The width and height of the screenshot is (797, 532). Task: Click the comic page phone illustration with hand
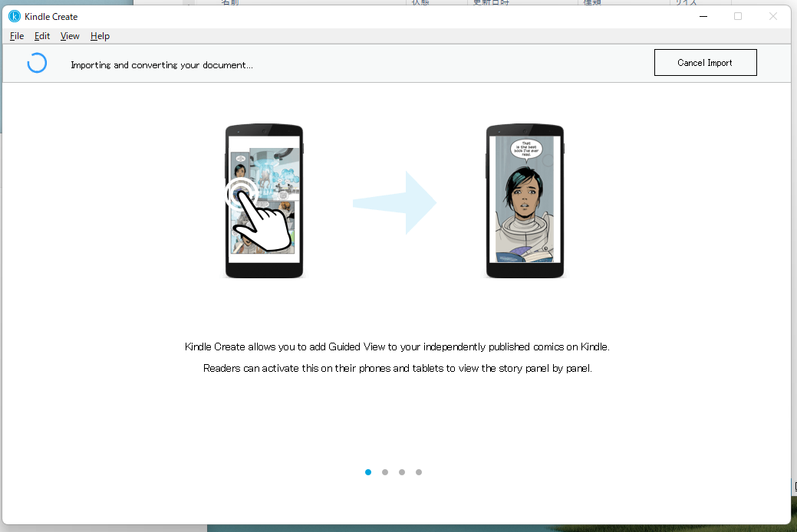(x=265, y=201)
